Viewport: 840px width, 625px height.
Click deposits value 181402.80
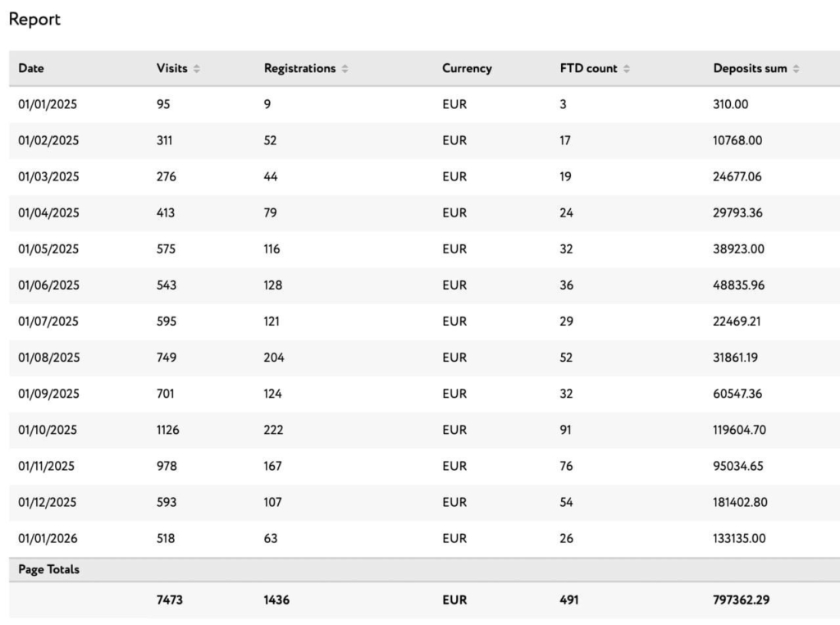pos(740,502)
